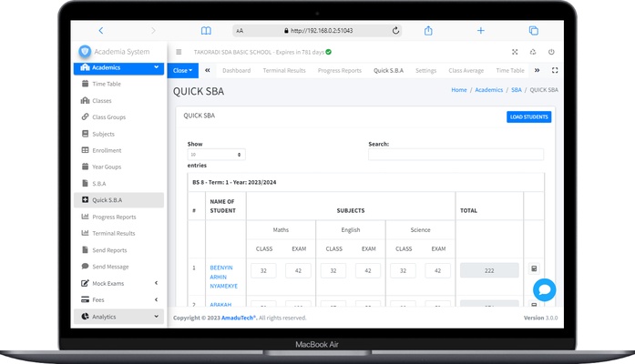Viewport: 635px width, 364px height.
Task: Click the Search input field
Action: 456,155
